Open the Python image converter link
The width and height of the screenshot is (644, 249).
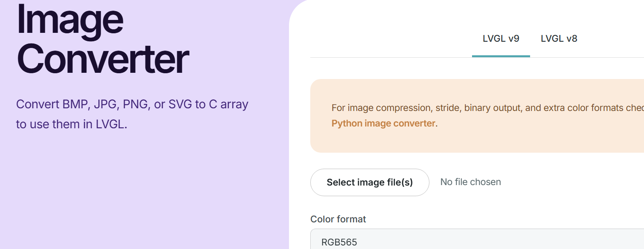pos(383,123)
